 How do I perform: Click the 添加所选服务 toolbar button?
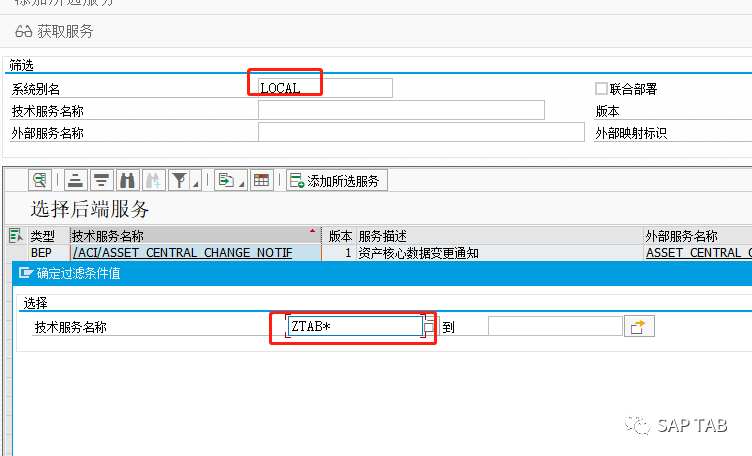[337, 181]
